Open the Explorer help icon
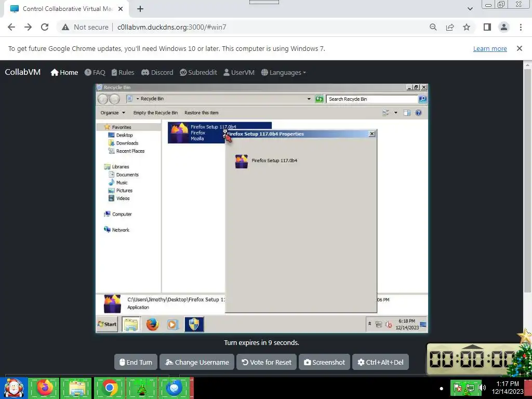This screenshot has width=532, height=399. pos(418,113)
